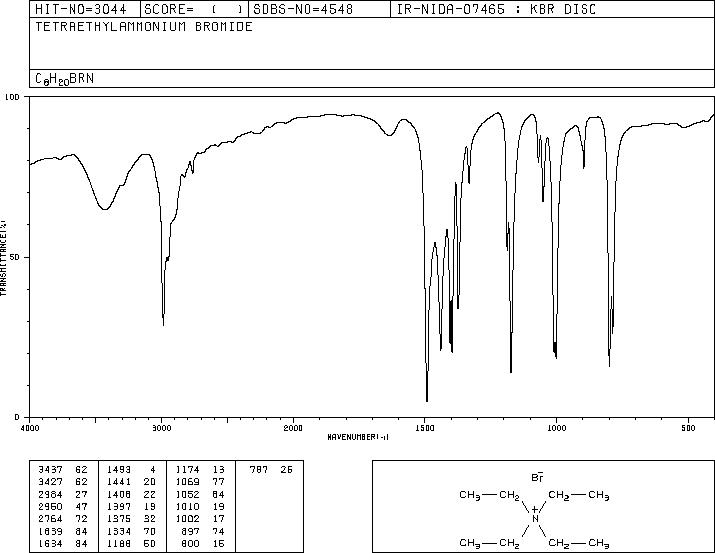
Task: Click the 4000 tick on the wavenumber axis
Action: coord(30,428)
